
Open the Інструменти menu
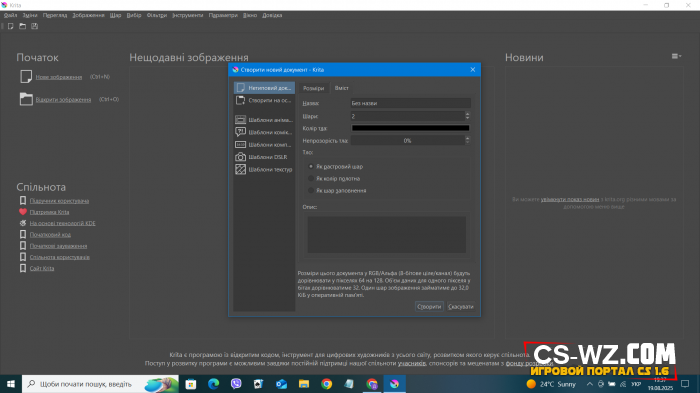point(188,15)
